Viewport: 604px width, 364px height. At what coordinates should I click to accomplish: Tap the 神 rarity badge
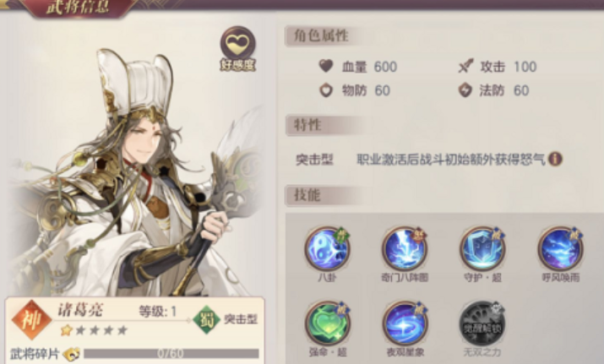[31, 320]
